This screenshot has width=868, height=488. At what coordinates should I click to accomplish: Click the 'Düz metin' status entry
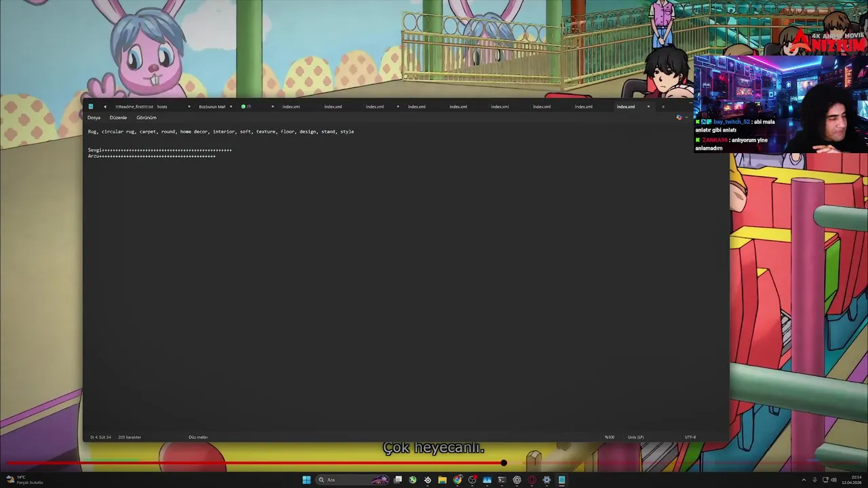[198, 437]
